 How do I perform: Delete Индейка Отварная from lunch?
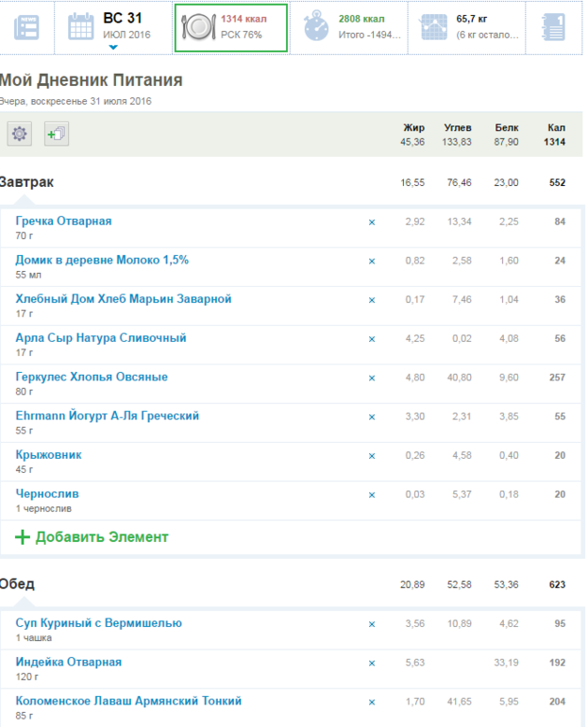click(x=371, y=663)
